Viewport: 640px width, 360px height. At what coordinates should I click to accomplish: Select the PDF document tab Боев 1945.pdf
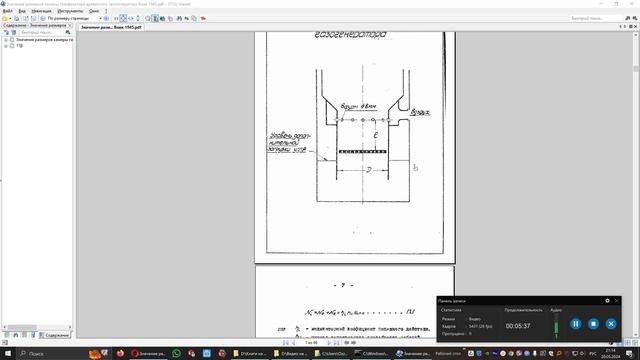click(111, 27)
